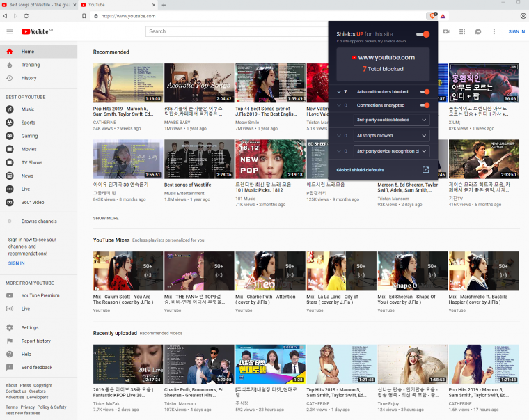Open the 3rd-party device recognition dropdown
This screenshot has width=529, height=420.
pos(391,151)
